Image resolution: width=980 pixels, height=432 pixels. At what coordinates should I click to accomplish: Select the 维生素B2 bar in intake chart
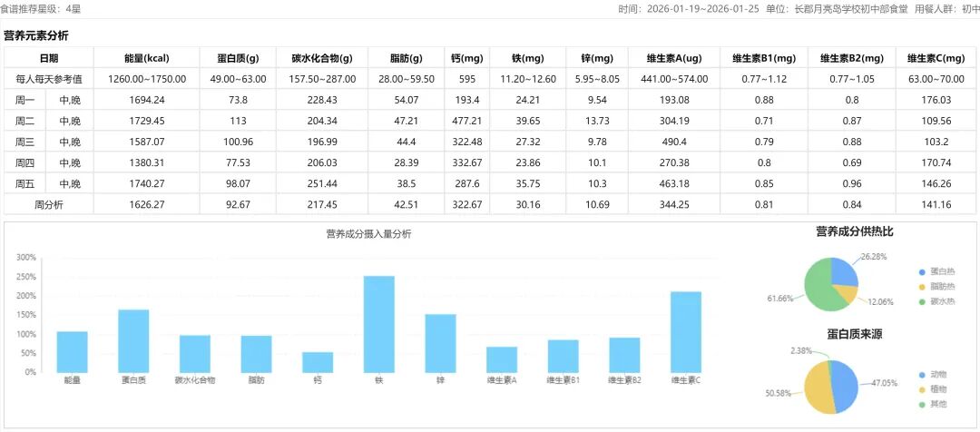[624, 355]
